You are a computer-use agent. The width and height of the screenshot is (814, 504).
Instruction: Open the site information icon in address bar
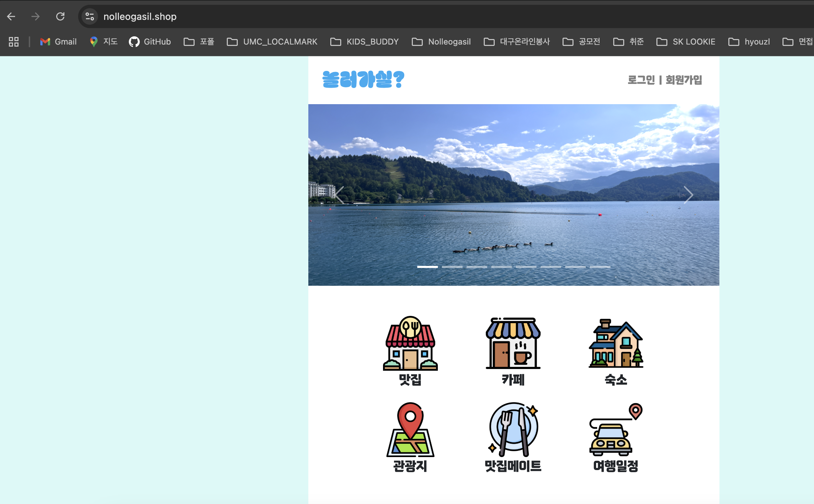90,16
